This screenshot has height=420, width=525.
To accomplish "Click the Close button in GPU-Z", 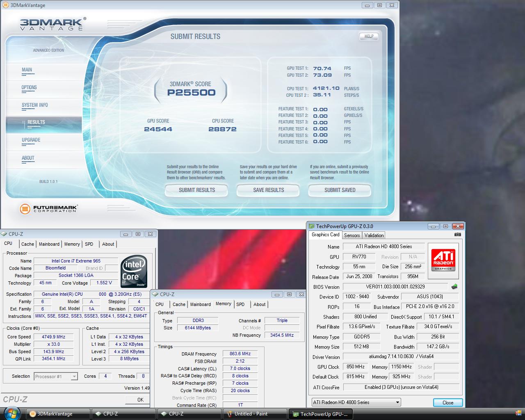I will tap(448, 403).
